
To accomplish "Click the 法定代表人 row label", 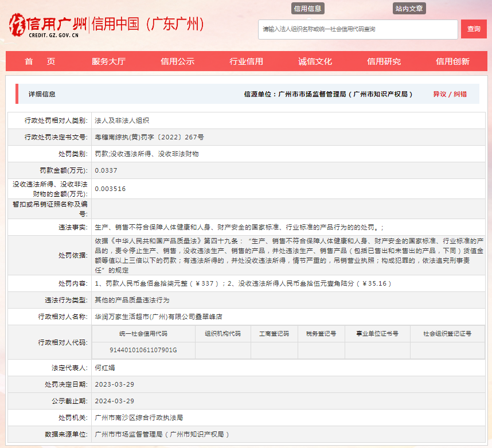I will (69, 368).
